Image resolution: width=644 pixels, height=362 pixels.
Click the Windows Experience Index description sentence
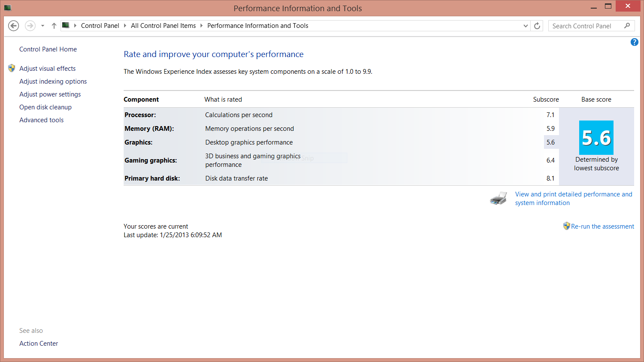pyautogui.click(x=248, y=72)
